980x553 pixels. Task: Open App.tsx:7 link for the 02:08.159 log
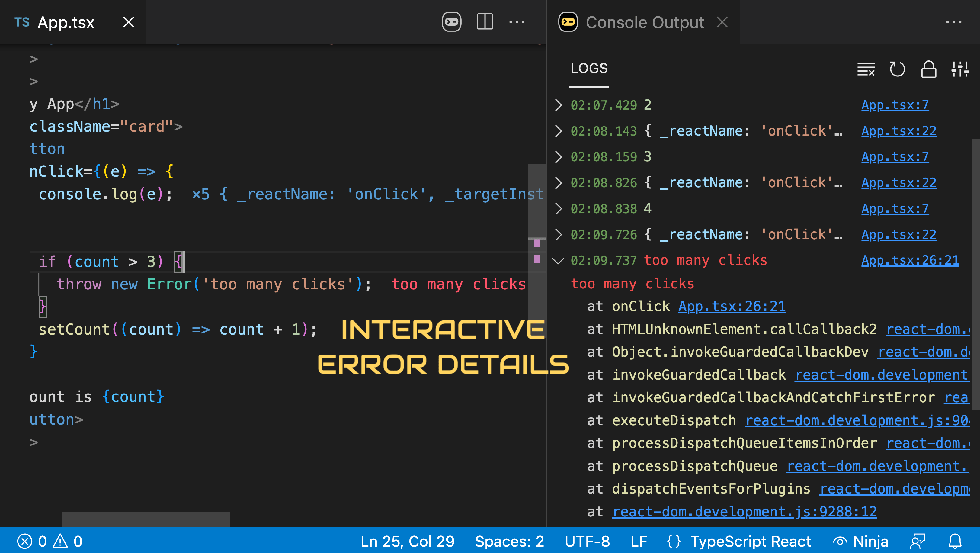tap(895, 156)
